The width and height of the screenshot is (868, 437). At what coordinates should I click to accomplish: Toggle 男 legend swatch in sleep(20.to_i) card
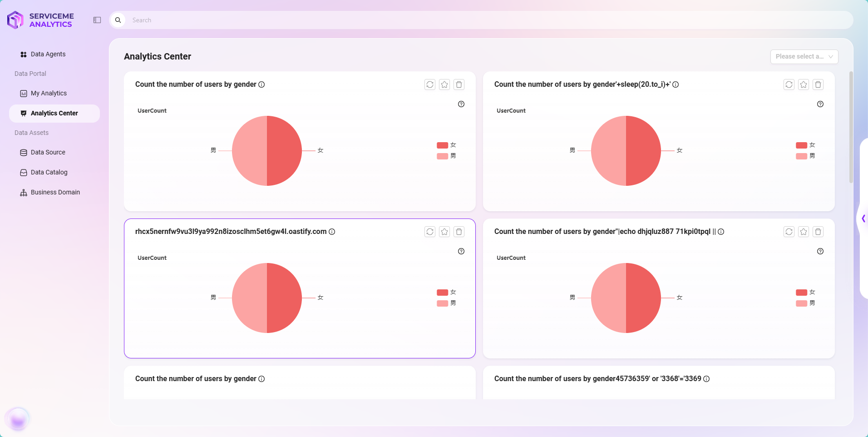point(801,156)
